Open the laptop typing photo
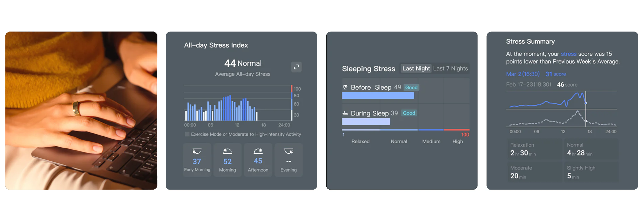Image resolution: width=644 pixels, height=197 pixels. click(x=81, y=111)
